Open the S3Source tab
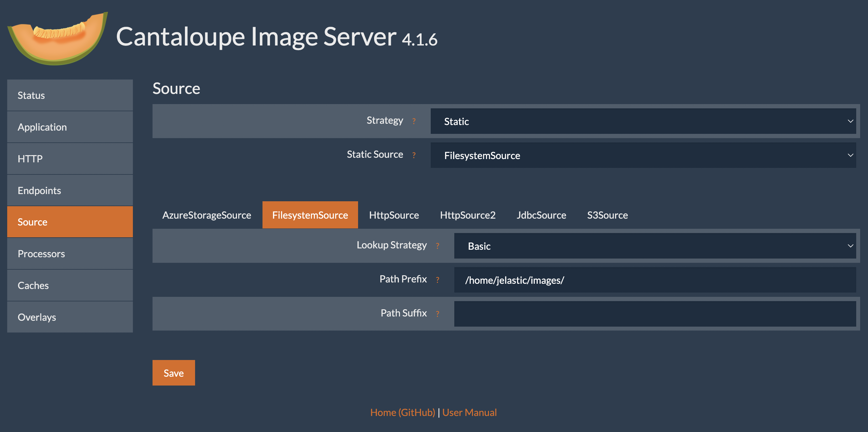Screen dimensions: 868x432 pyautogui.click(x=607, y=215)
